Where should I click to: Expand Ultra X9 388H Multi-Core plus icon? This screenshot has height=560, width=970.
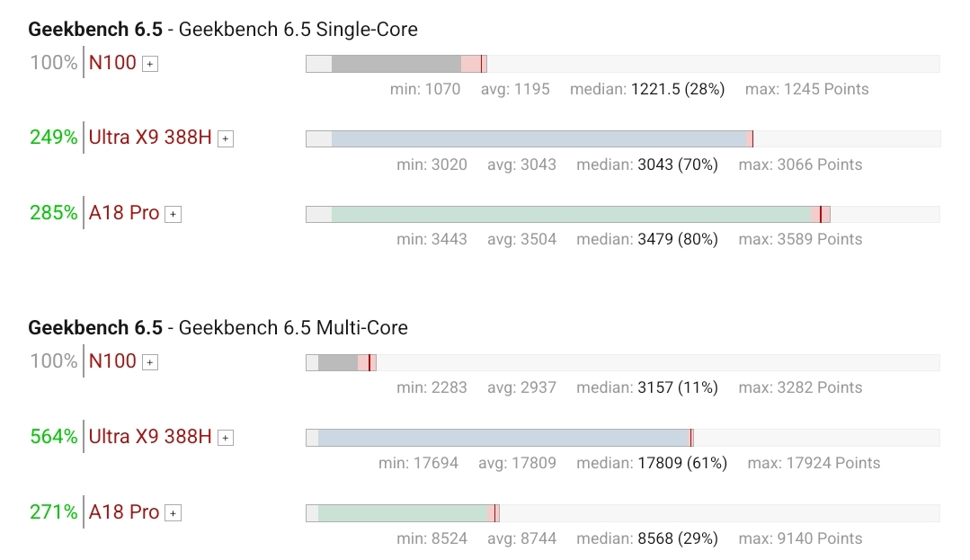(x=226, y=438)
